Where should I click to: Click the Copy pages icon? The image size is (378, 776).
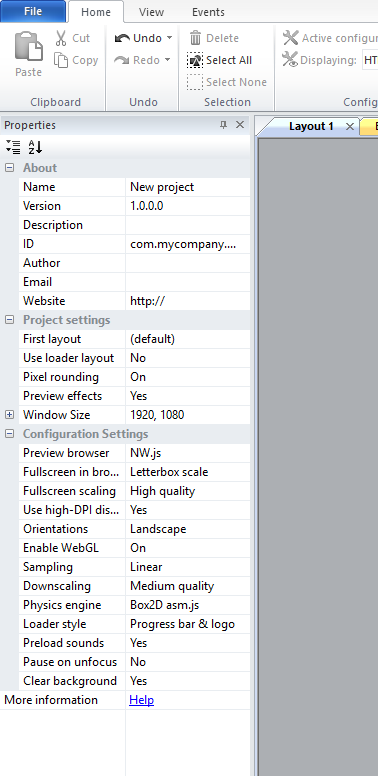[x=61, y=60]
